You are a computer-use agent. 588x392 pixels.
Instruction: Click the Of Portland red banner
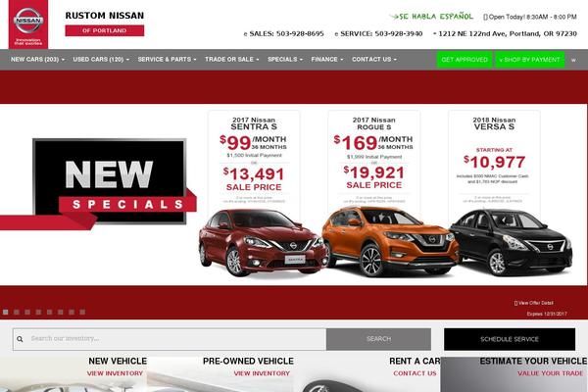point(105,30)
